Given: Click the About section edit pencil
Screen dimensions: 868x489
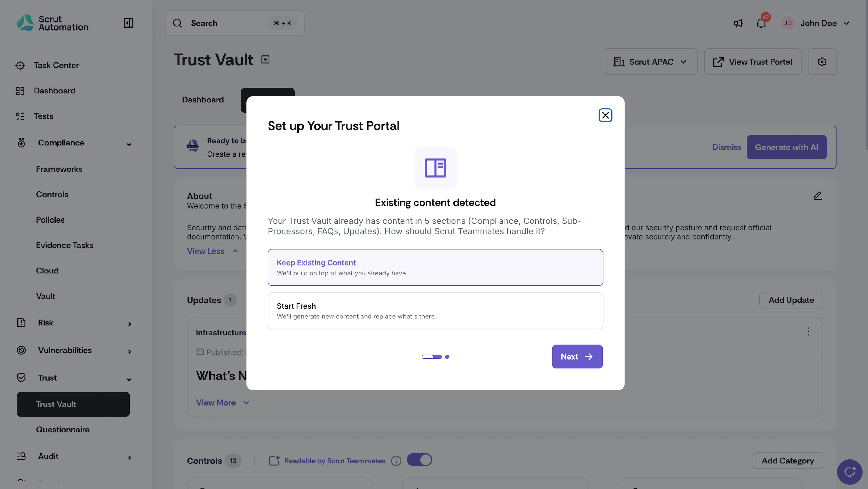Looking at the screenshot, I should [817, 196].
